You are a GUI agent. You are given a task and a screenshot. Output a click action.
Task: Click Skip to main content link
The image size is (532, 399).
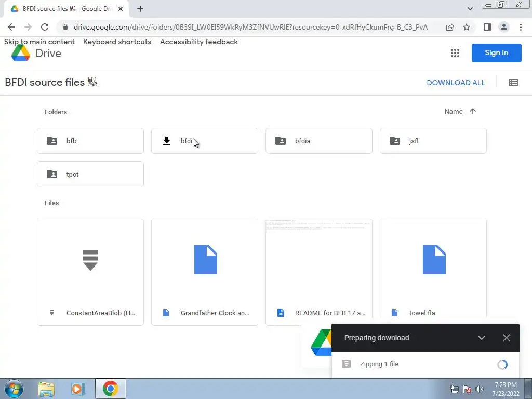(x=39, y=42)
